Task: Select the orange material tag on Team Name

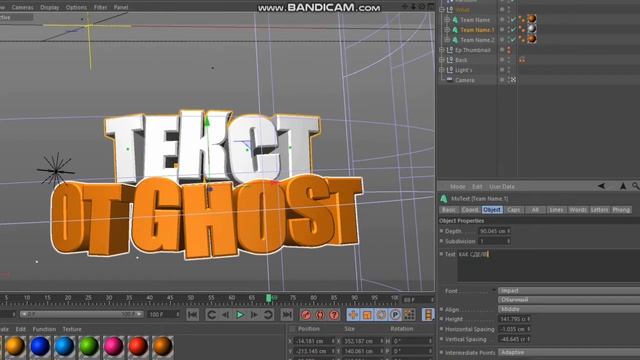Action: tap(532, 19)
